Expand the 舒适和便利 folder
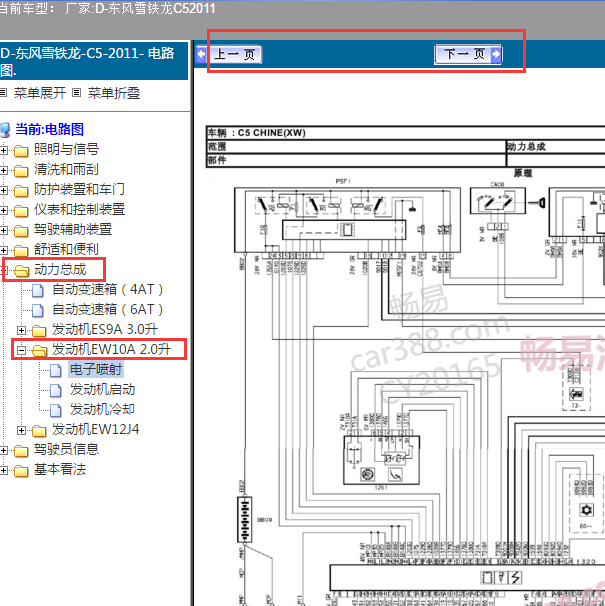Screen dimensions: 605x606 [x=3, y=251]
